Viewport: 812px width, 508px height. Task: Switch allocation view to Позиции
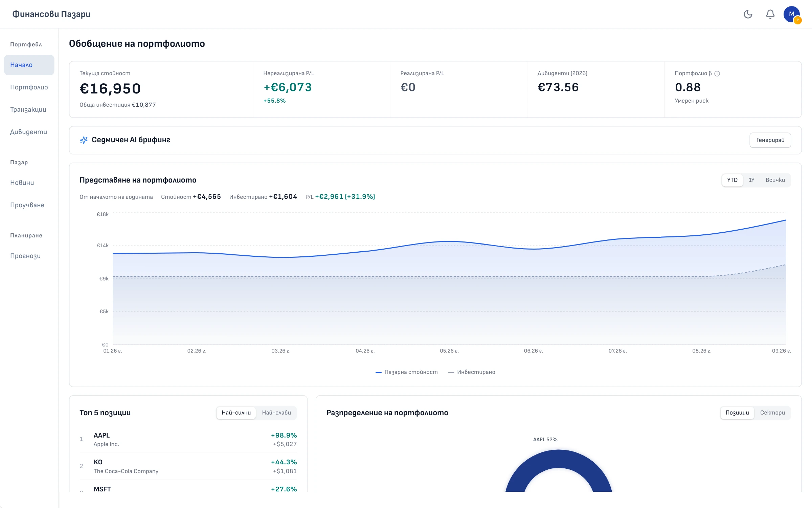pyautogui.click(x=737, y=413)
